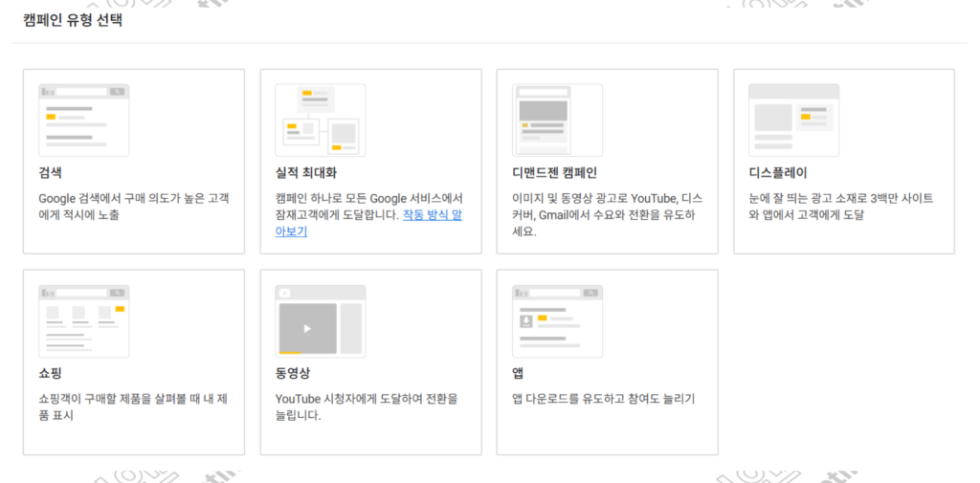Click the '이미지 및 동영상 광고로 YouTube' description

608,215
